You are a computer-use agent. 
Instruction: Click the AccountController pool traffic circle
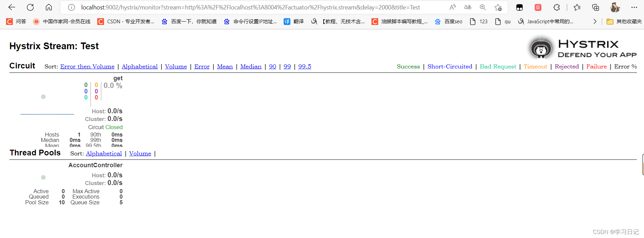(x=43, y=177)
